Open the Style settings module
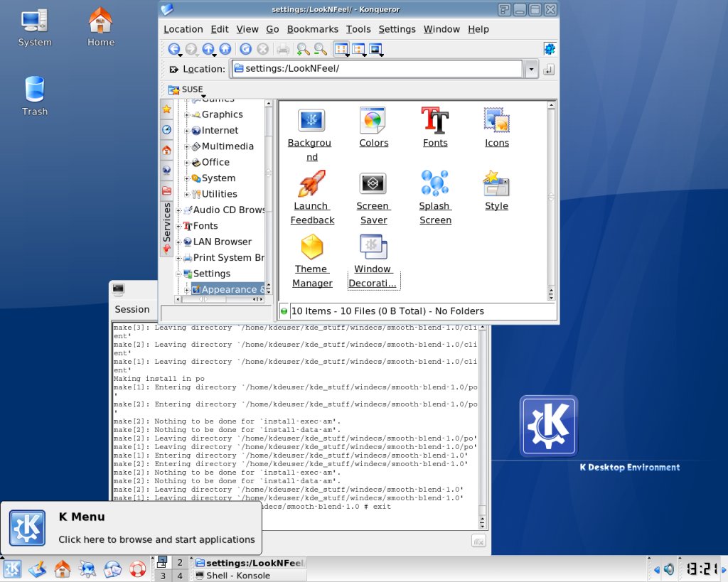The width and height of the screenshot is (728, 582). 496,190
